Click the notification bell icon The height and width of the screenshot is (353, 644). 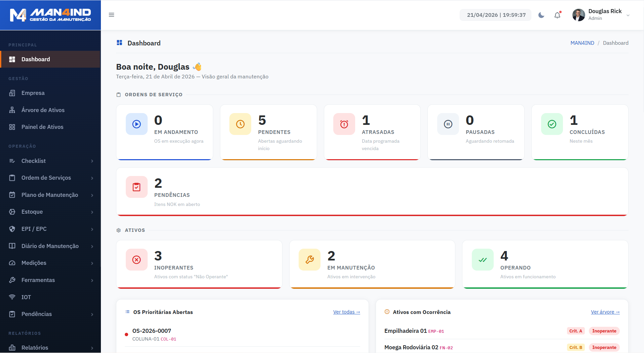(x=557, y=15)
